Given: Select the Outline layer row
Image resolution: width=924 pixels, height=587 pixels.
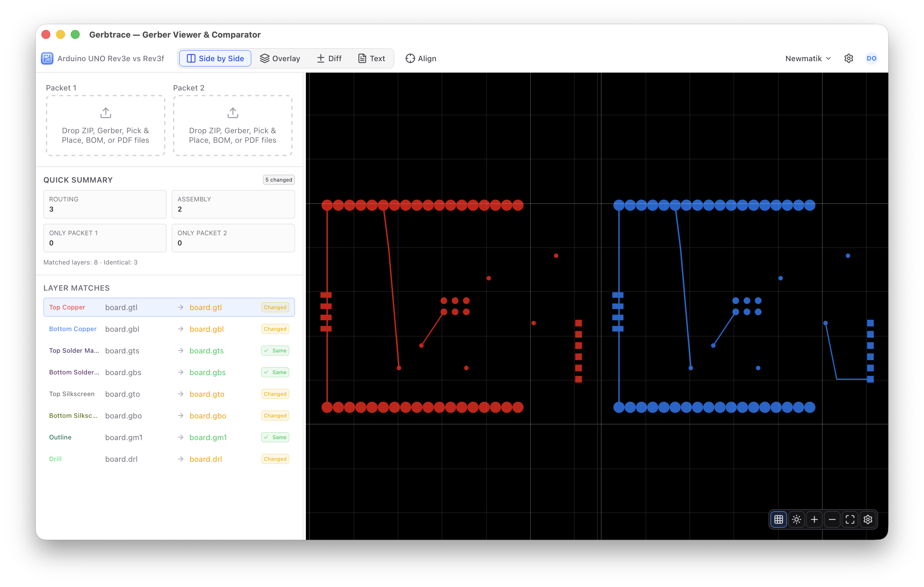Looking at the screenshot, I should pos(169,437).
